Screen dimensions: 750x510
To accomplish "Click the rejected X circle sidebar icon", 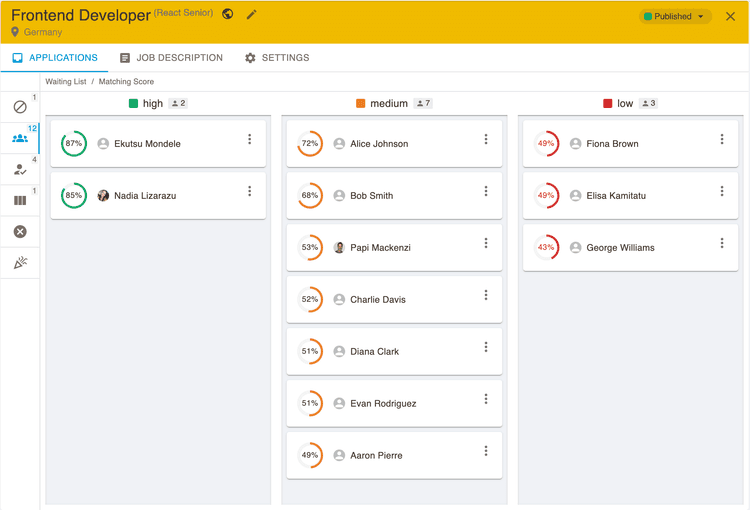I will (x=20, y=232).
